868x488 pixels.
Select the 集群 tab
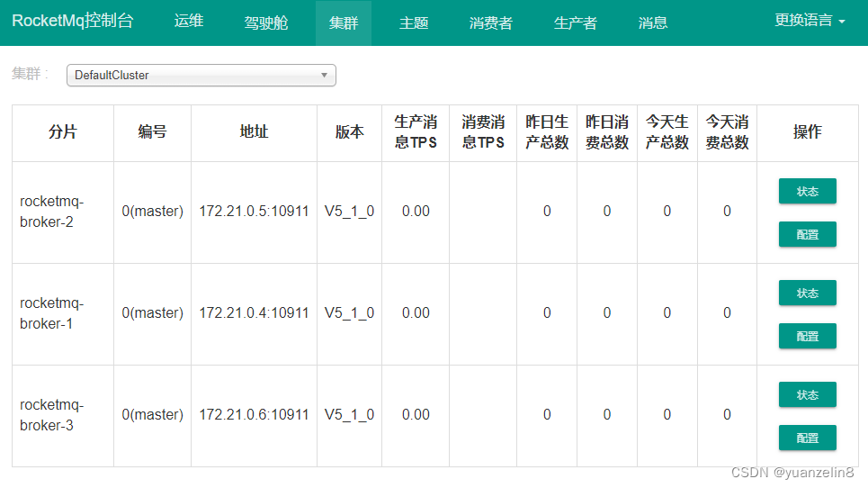coord(344,23)
